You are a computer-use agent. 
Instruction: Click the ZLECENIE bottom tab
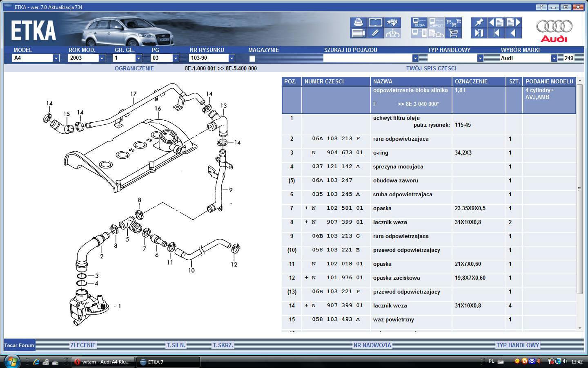click(83, 345)
